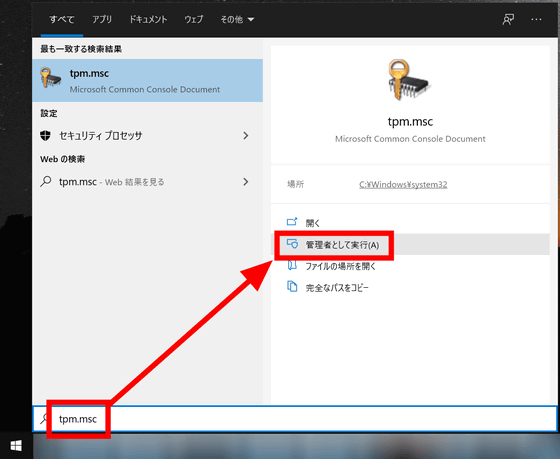Open the C:¥Windows¥system32 location link
Screen dimensions: 560x459
click(x=403, y=184)
